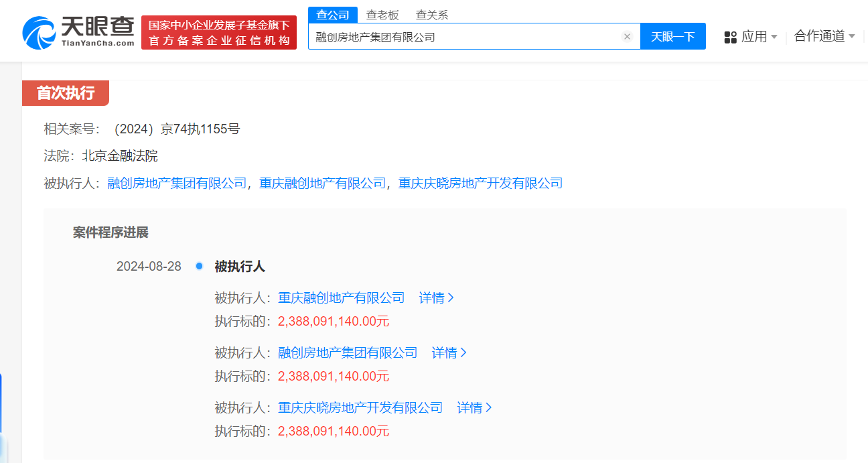This screenshot has height=463, width=868.
Task: View 详情 for 重庆庆晓房地产开发有限公司
Action: click(475, 407)
